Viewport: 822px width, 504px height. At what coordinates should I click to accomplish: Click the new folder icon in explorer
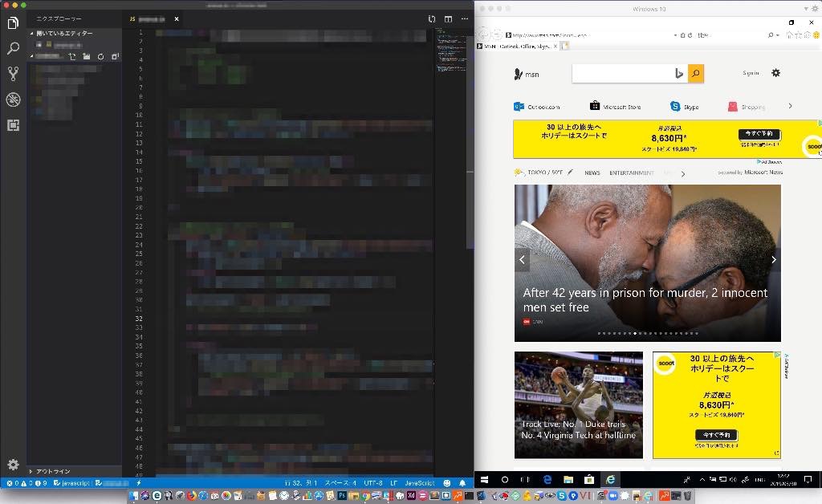click(x=87, y=57)
